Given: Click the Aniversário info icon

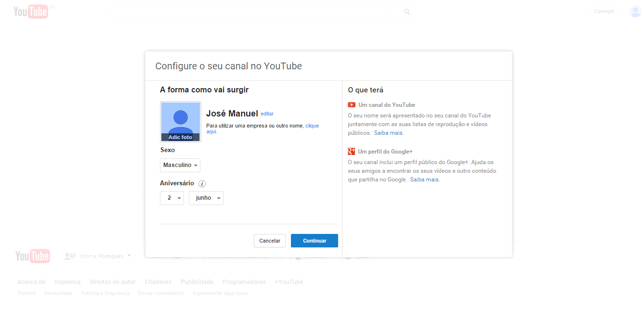Looking at the screenshot, I should 202,183.
